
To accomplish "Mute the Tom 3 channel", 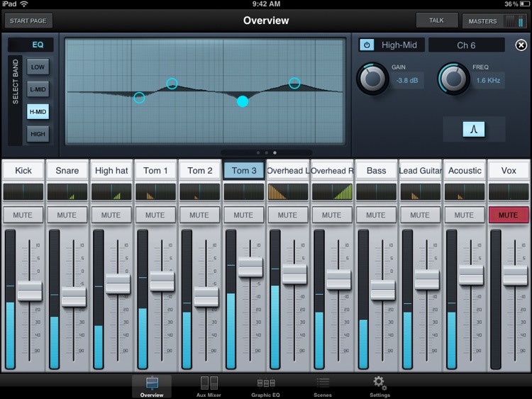I will point(243,215).
